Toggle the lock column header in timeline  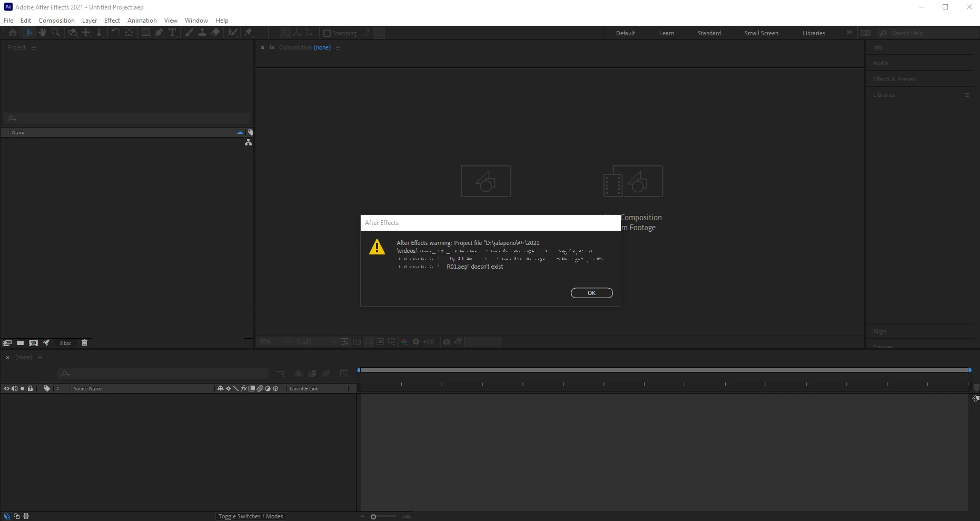coord(30,389)
